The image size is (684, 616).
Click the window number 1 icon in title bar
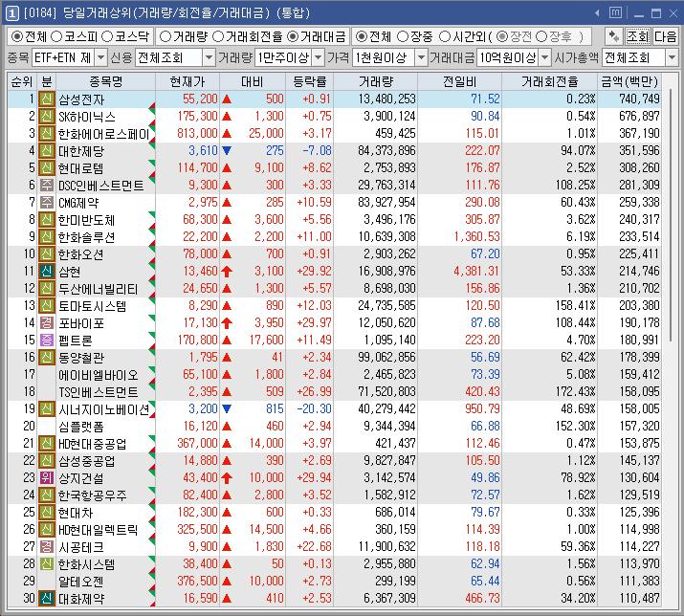[x=11, y=13]
